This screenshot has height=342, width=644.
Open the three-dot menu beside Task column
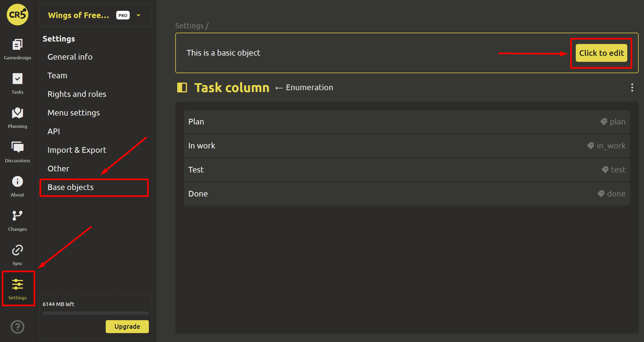(632, 87)
